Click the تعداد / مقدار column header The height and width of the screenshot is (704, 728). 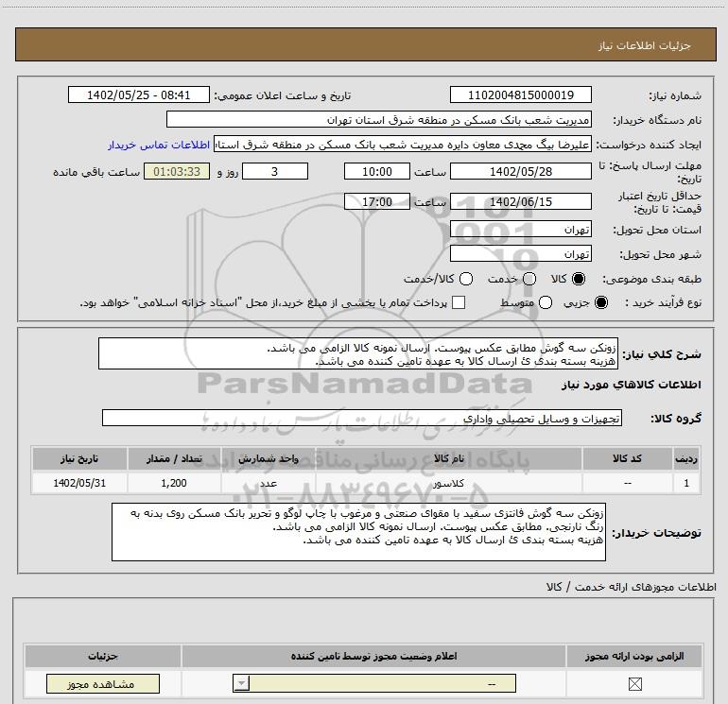tap(174, 458)
